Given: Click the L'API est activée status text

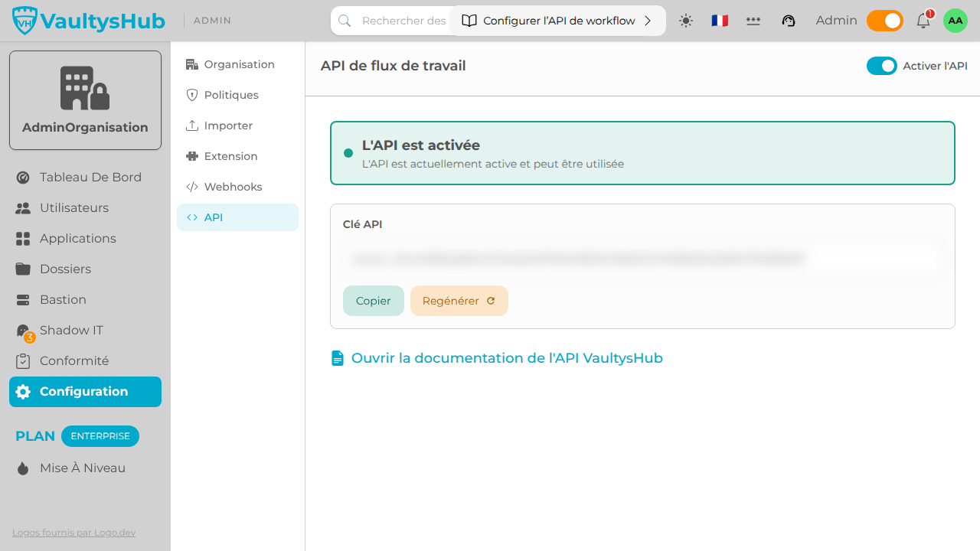Looking at the screenshot, I should (x=421, y=145).
